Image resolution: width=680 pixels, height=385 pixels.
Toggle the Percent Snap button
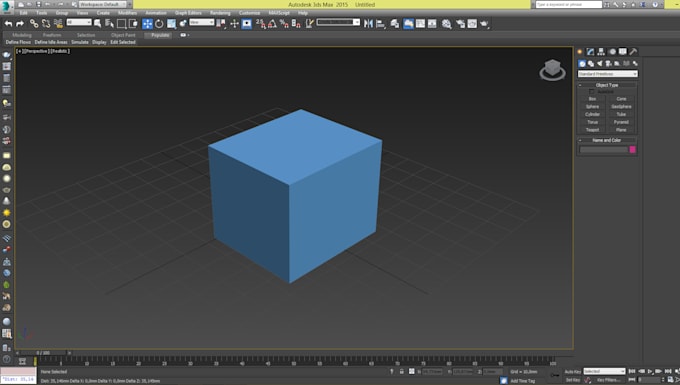284,23
